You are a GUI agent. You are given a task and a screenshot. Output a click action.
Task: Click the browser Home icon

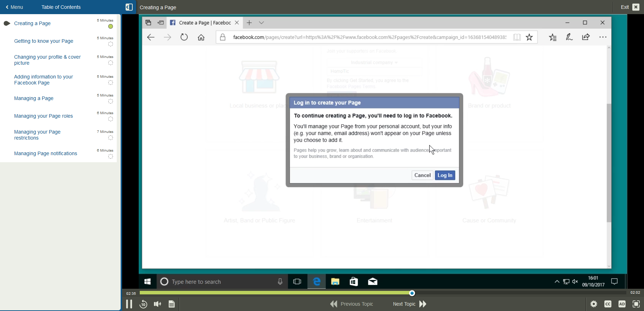point(201,37)
